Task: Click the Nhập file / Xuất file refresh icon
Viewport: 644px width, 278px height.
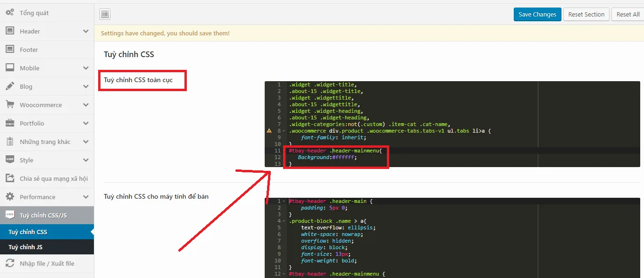Action: pos(9,263)
